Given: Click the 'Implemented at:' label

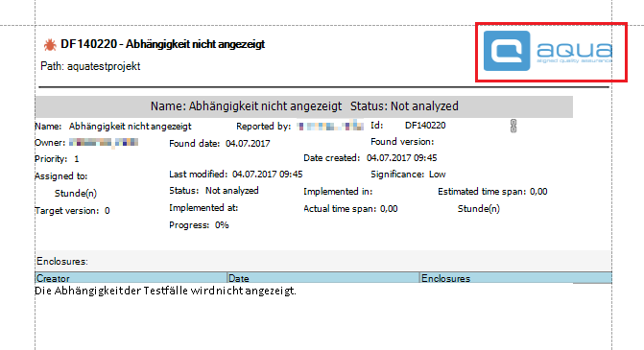Looking at the screenshot, I should pyautogui.click(x=203, y=208).
